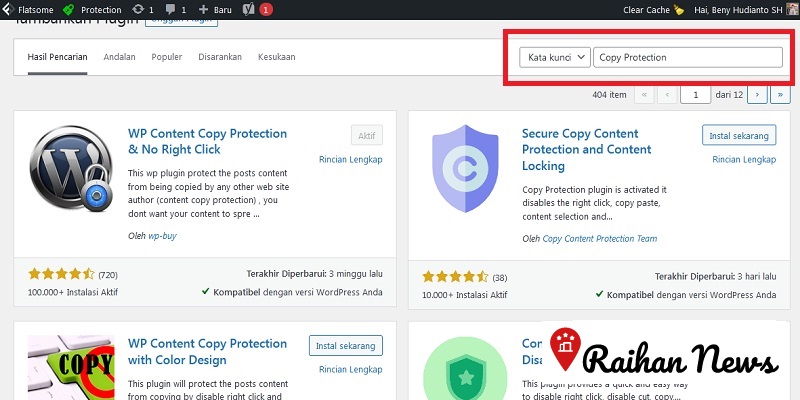Viewport: 800px width, 400px height.
Task: Open Secure Copy Content Protection and Content Locking title
Action: pos(587,149)
